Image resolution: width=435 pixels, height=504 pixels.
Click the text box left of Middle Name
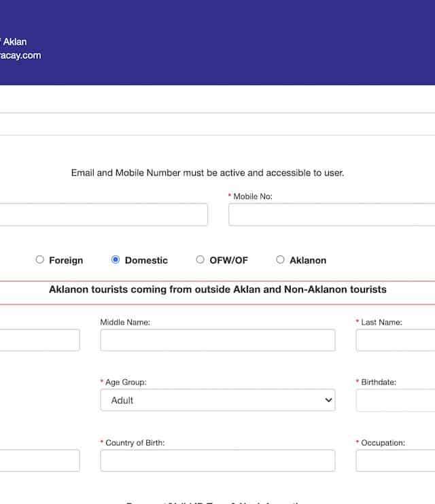point(39,340)
